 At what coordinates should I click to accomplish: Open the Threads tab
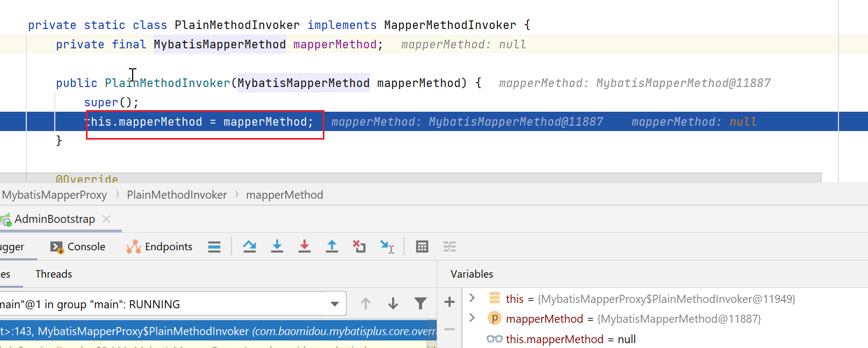click(54, 274)
